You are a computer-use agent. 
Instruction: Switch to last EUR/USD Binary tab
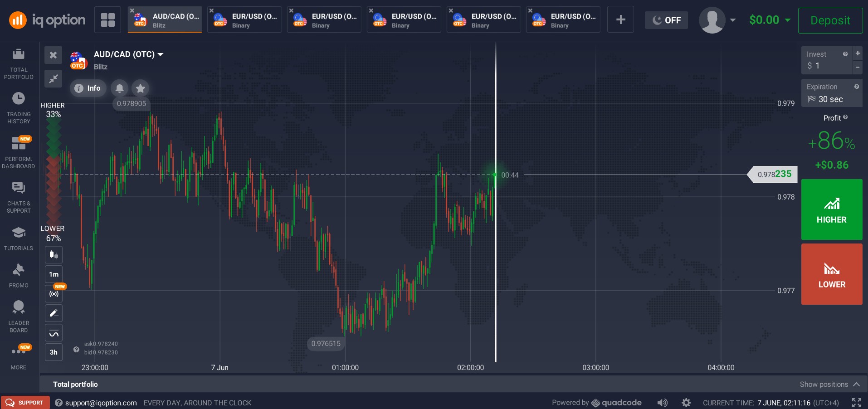[563, 20]
